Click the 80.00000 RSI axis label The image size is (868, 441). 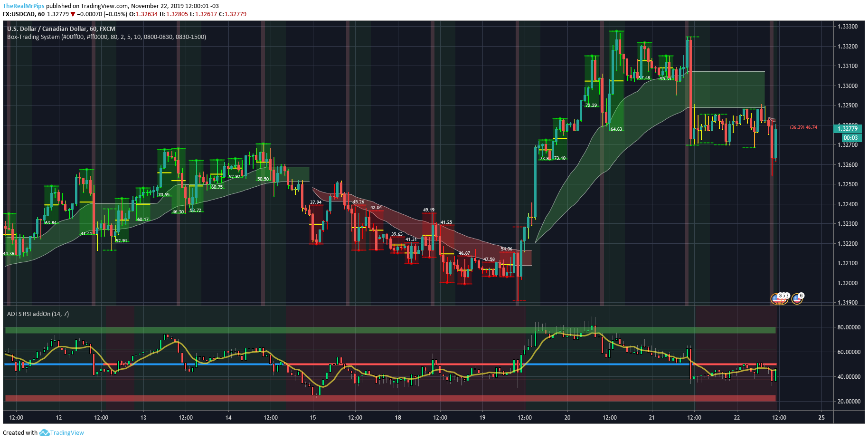tap(849, 327)
